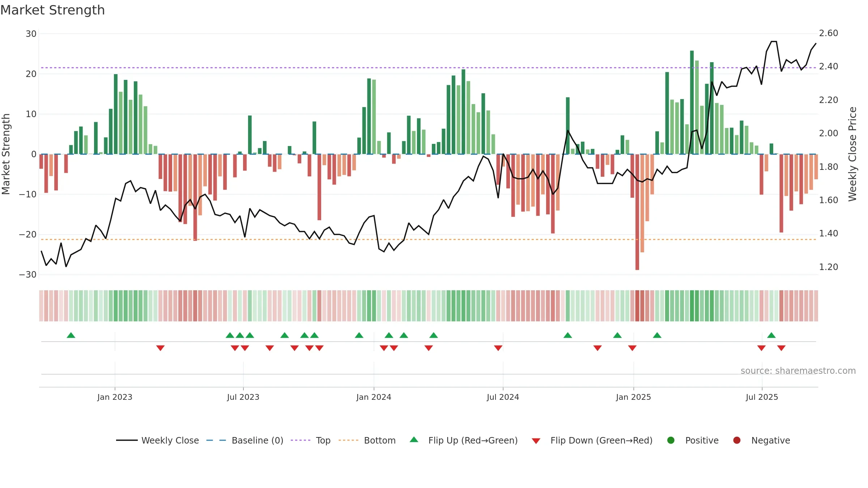Click the last red flip-down marker after Jul 2025
The width and height of the screenshot is (868, 488).
pyautogui.click(x=781, y=348)
